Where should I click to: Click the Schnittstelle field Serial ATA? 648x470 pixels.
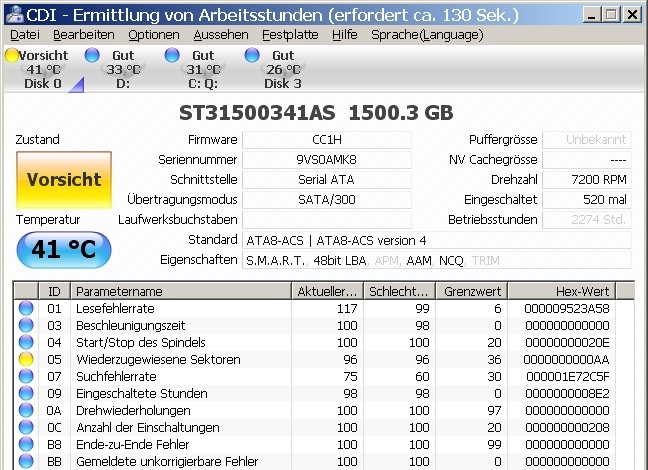pyautogui.click(x=327, y=179)
